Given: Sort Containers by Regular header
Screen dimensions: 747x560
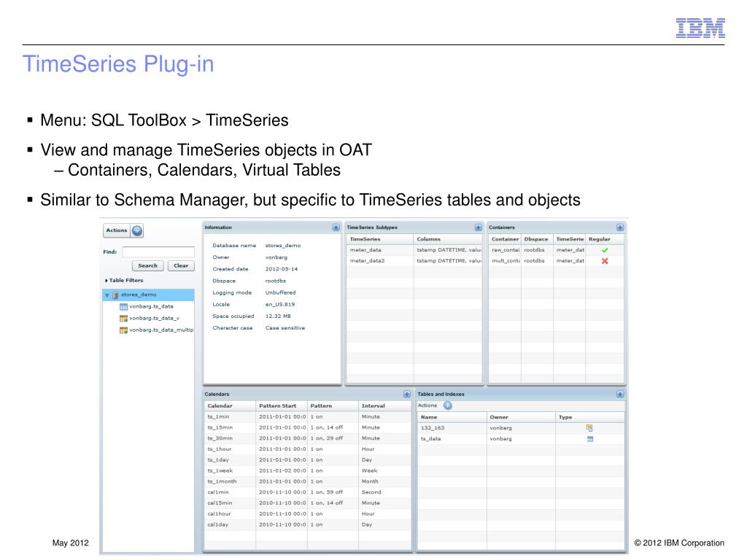Looking at the screenshot, I should [x=604, y=239].
